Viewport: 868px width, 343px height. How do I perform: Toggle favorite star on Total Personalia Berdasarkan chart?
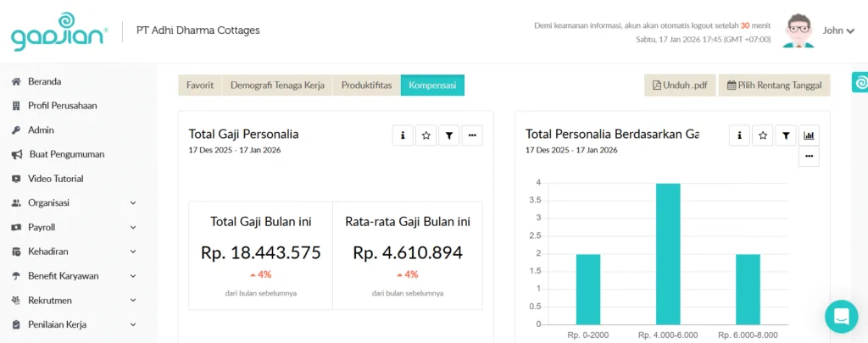763,135
